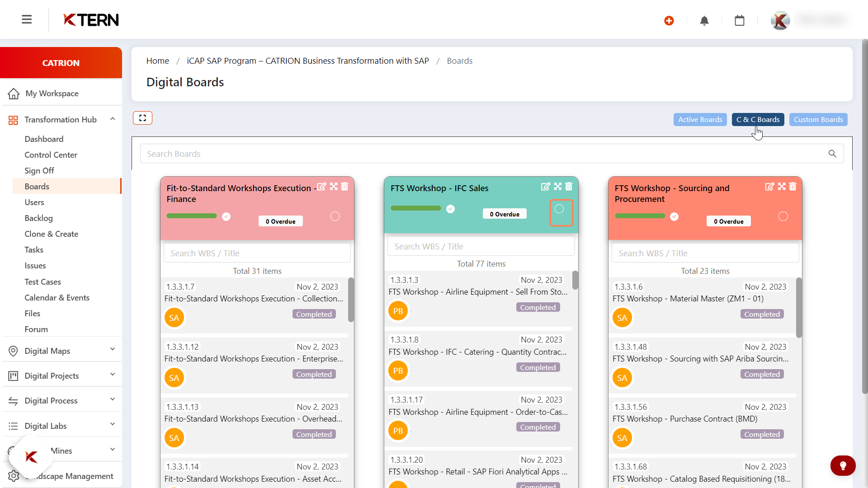Viewport: 868px width, 488px height.
Task: Delete the Finance board
Action: pyautogui.click(x=344, y=187)
